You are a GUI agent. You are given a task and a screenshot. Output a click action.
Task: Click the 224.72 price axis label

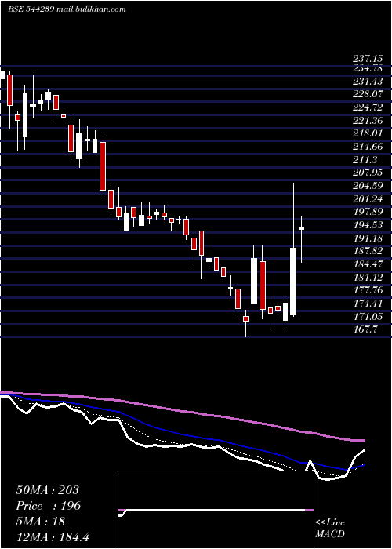coord(368,108)
